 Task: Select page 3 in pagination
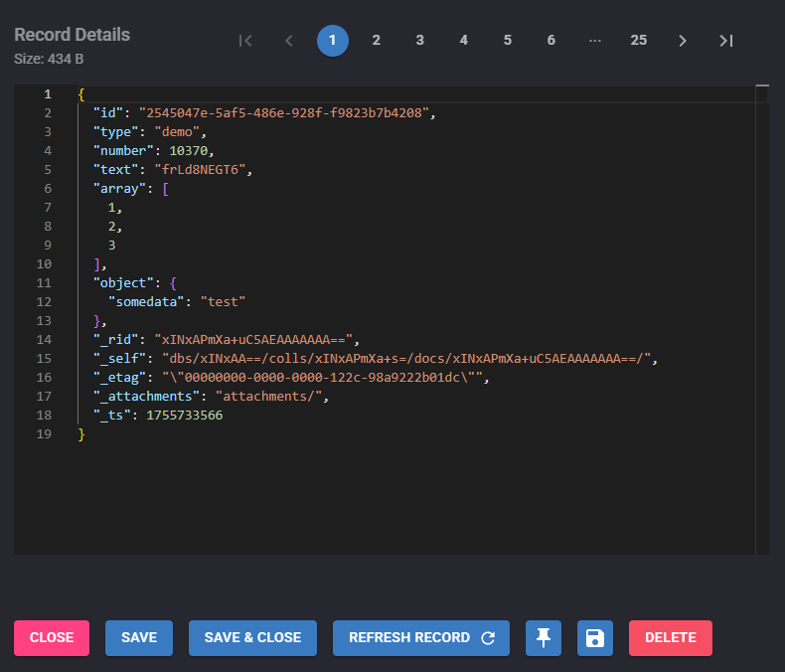click(420, 41)
